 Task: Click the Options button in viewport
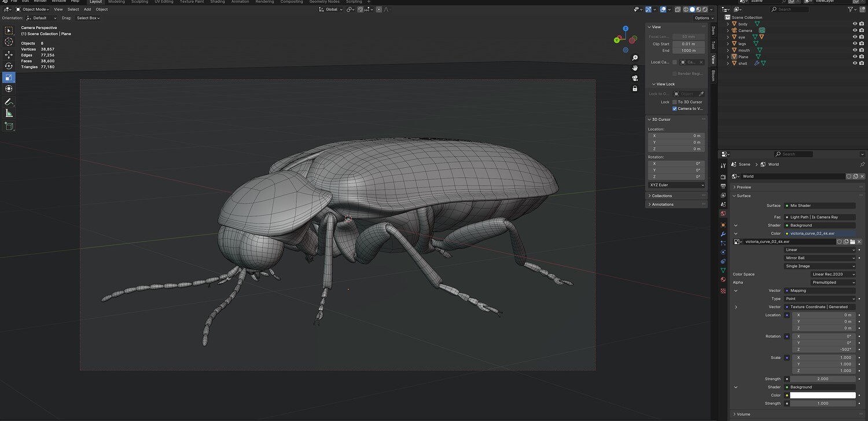[702, 18]
